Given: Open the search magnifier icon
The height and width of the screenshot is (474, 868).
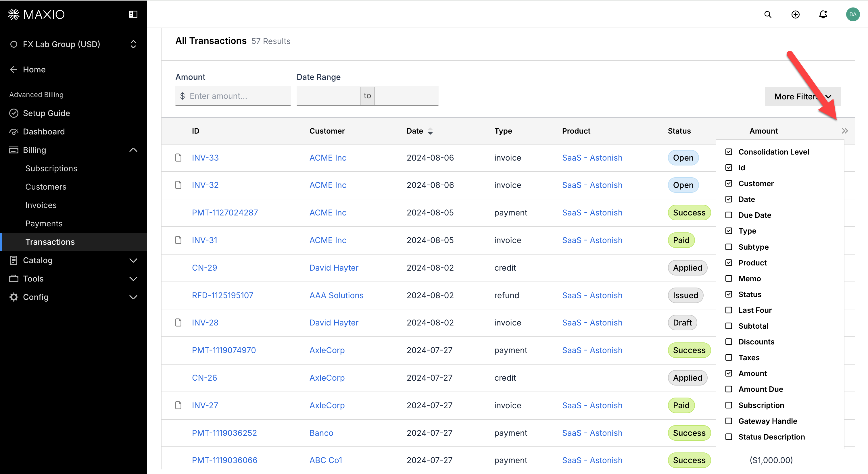Looking at the screenshot, I should tap(768, 14).
